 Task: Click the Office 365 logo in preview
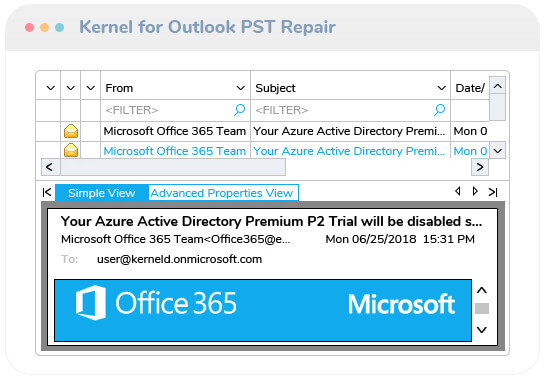pos(156,303)
